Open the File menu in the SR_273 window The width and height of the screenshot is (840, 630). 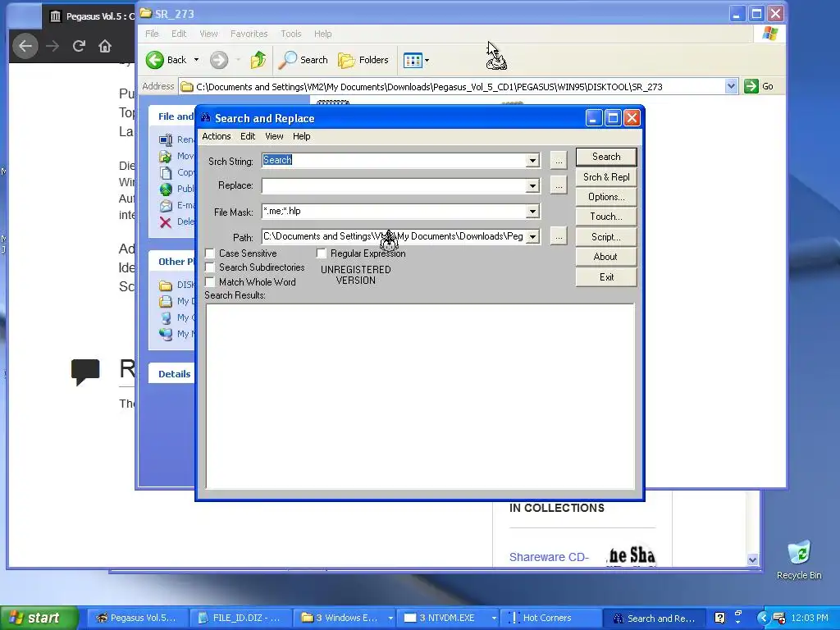[152, 34]
